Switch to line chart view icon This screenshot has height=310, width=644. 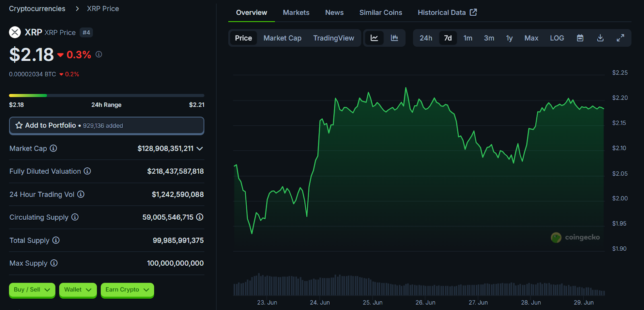coord(374,38)
